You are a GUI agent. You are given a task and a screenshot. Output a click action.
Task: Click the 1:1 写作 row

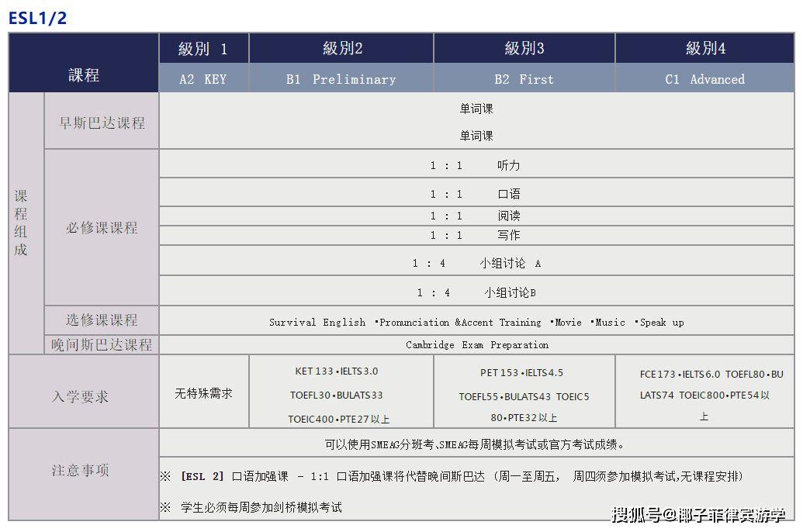point(476,235)
